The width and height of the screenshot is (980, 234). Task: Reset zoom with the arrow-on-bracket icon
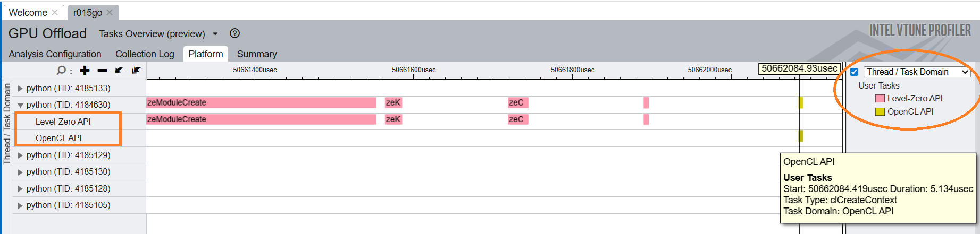click(137, 71)
